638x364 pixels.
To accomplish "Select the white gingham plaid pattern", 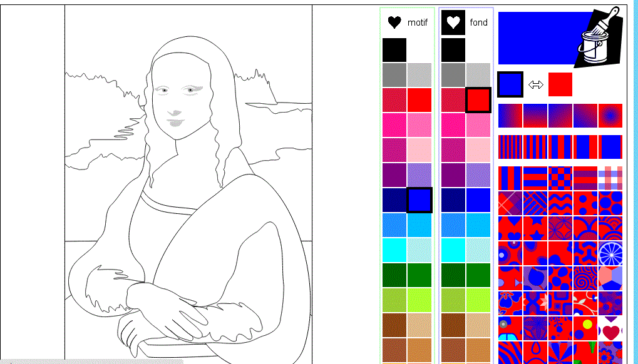I will [x=610, y=178].
